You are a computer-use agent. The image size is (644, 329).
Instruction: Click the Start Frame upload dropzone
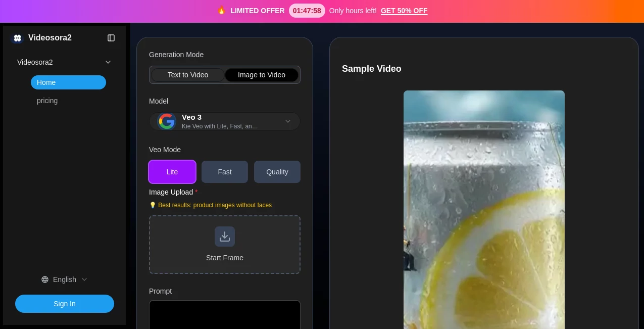point(225,245)
